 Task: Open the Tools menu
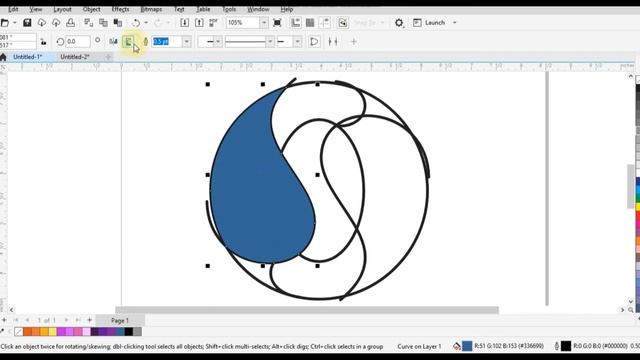(x=229, y=9)
